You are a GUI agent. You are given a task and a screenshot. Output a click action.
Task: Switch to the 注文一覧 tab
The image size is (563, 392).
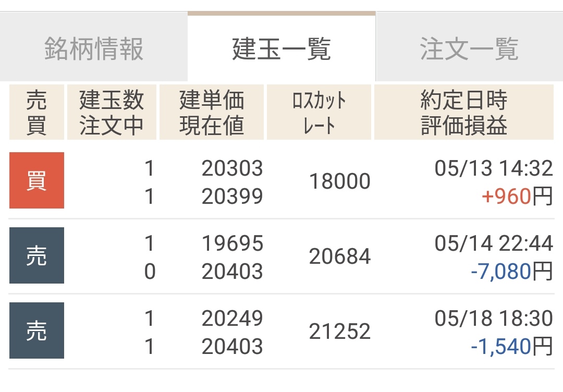coord(469,50)
